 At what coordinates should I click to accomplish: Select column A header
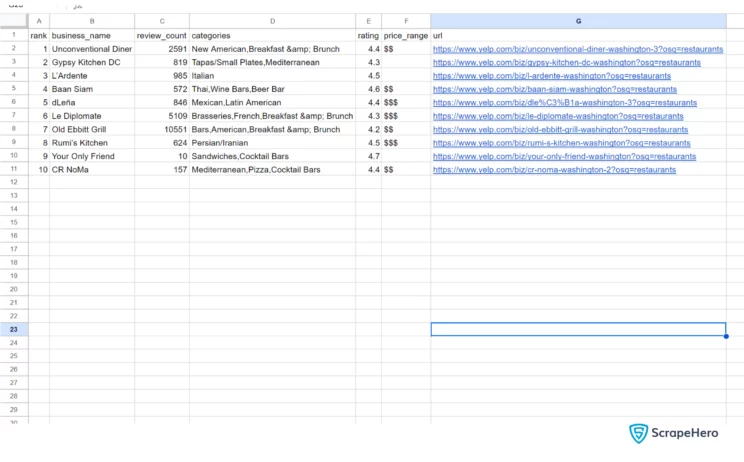(39, 21)
